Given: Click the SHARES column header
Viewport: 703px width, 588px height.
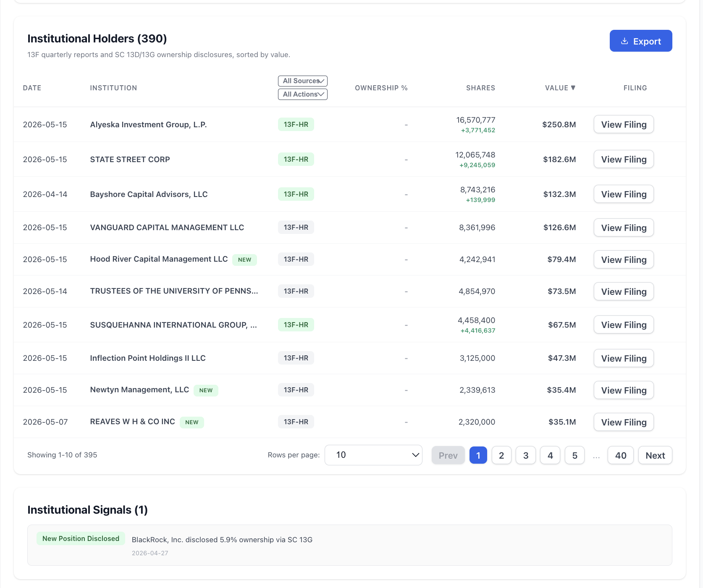Looking at the screenshot, I should pos(480,88).
